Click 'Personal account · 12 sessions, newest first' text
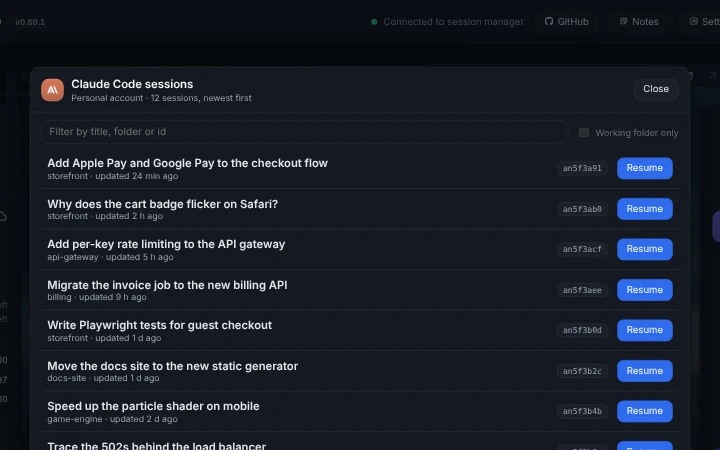 [x=161, y=98]
